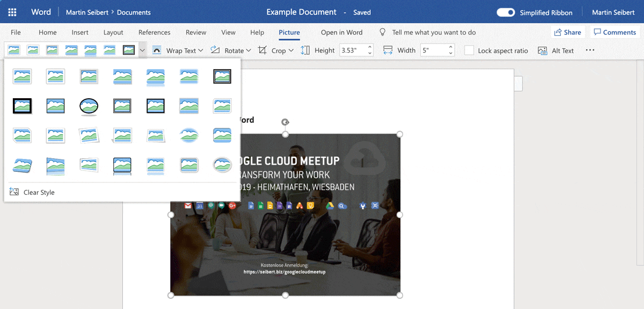This screenshot has width=644, height=309.
Task: Increase Height using the stepper arrow
Action: pos(369,47)
